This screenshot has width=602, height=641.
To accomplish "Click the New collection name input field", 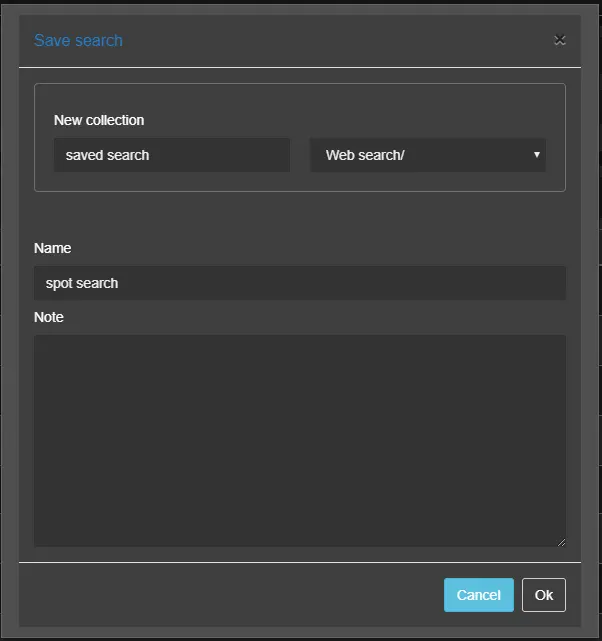I will coord(171,155).
